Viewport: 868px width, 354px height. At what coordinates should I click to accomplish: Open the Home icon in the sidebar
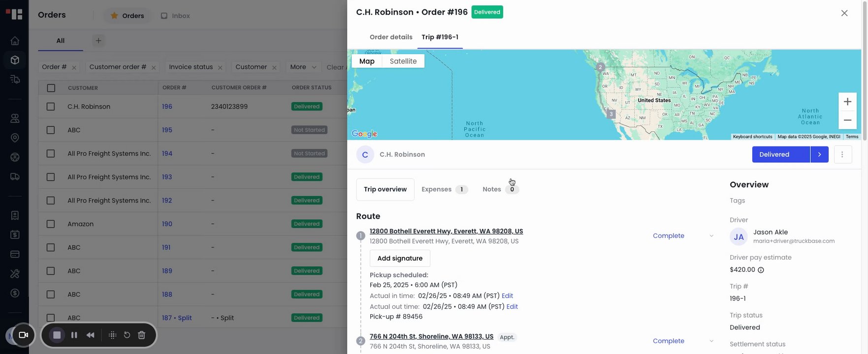click(x=15, y=41)
